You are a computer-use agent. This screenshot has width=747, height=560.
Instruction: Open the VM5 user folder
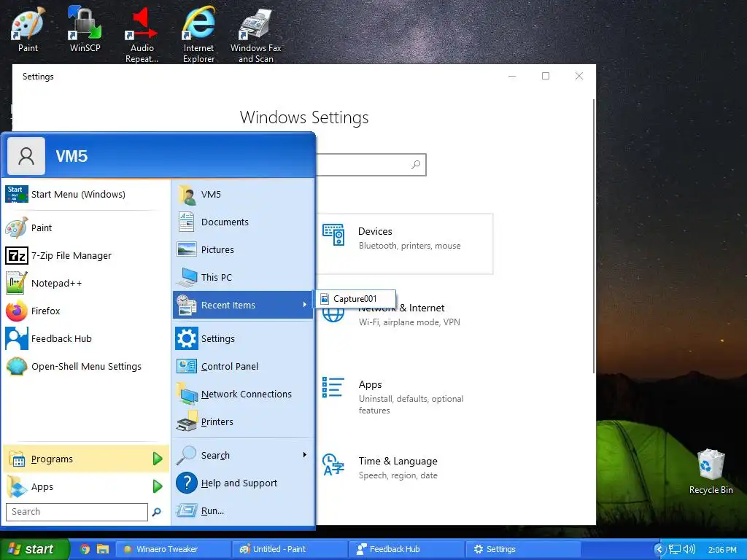(x=243, y=194)
